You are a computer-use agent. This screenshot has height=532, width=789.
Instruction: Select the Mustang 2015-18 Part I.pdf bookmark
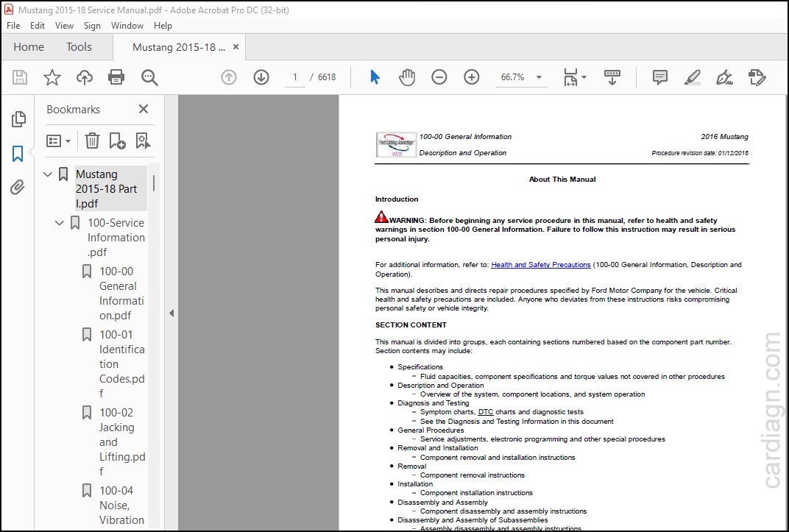pyautogui.click(x=110, y=188)
